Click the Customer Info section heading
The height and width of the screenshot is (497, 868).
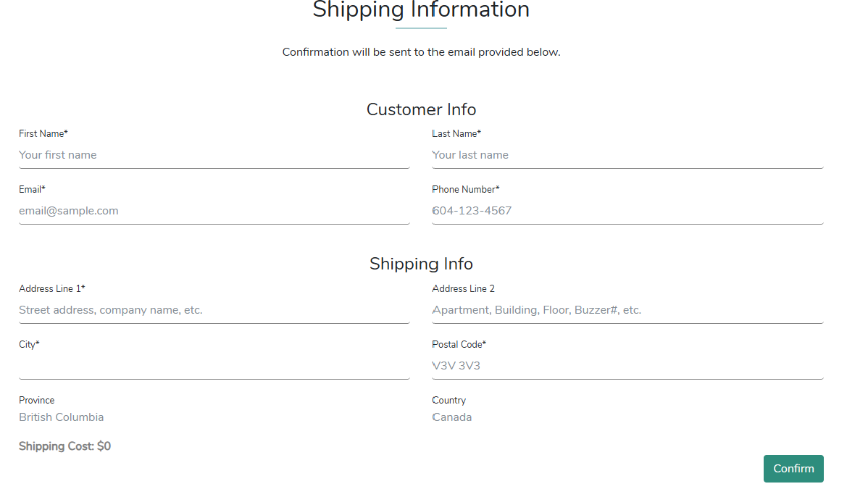pyautogui.click(x=421, y=109)
